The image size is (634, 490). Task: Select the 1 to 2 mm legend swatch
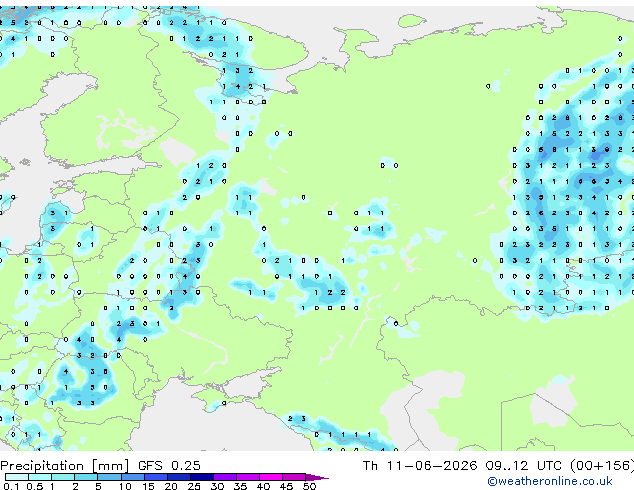tap(63, 477)
